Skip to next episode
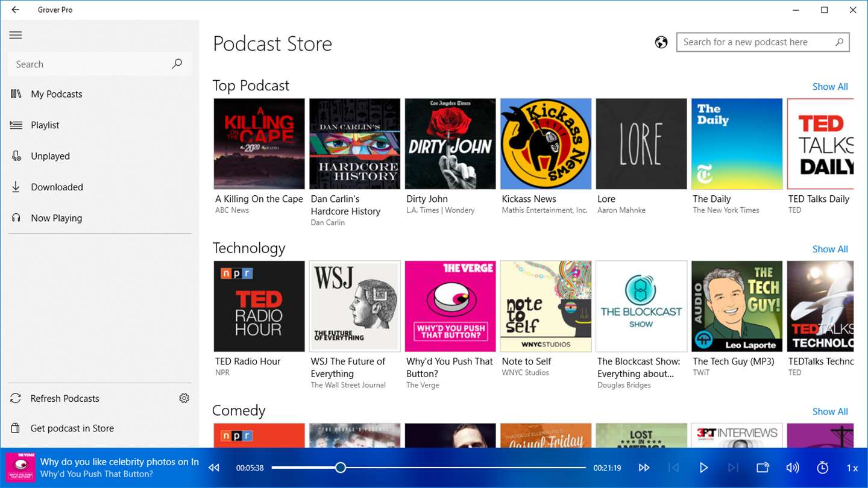 tap(733, 468)
